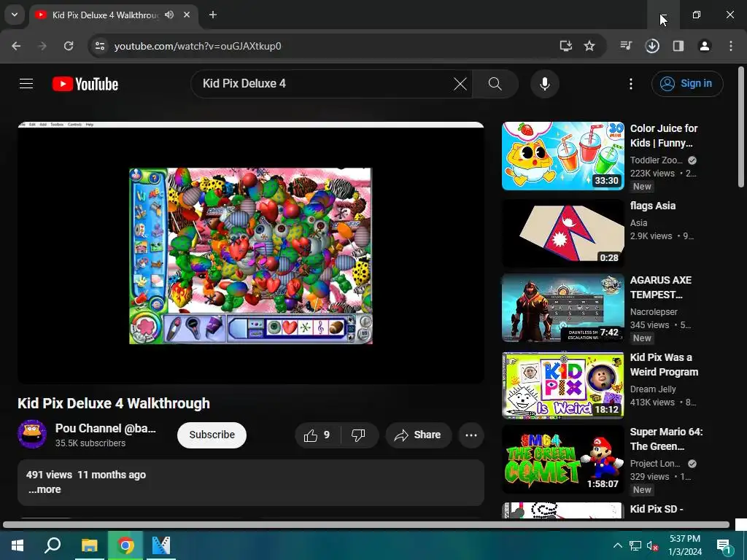Open File Explorer from taskbar
This screenshot has width=747, height=560.
pos(89,545)
